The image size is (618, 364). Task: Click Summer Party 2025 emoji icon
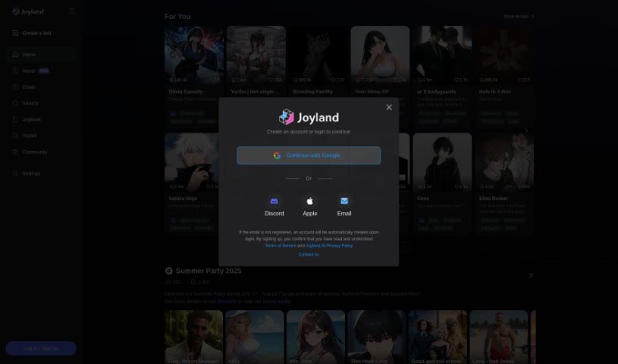(x=168, y=271)
